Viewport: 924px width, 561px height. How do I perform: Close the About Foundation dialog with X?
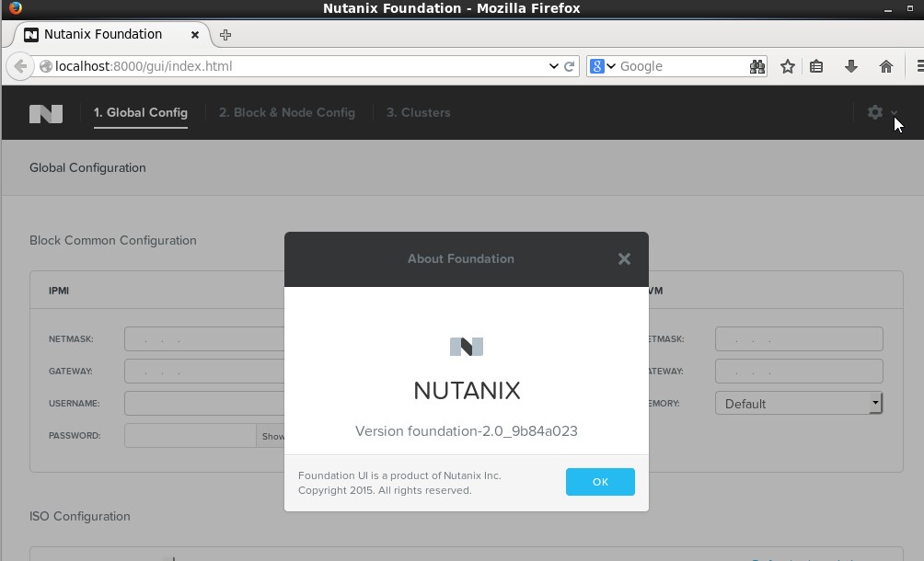coord(624,259)
